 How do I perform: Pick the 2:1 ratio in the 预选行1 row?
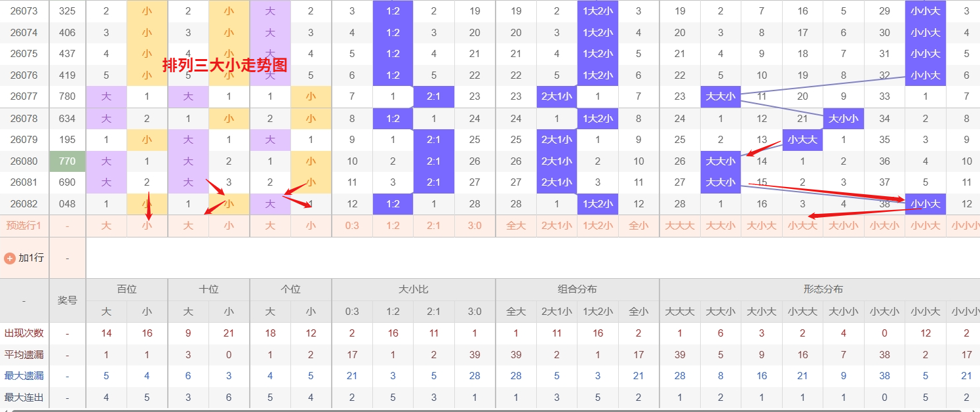[x=433, y=226]
